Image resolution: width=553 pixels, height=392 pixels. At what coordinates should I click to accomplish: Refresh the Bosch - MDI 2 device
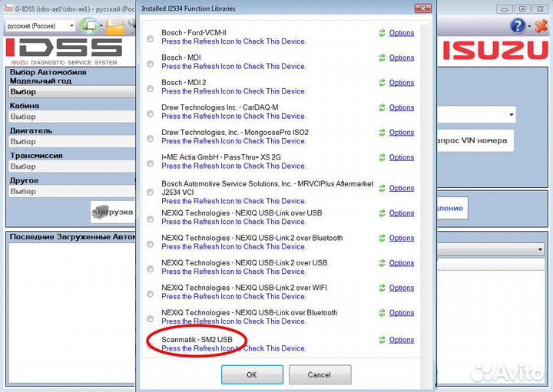382,83
